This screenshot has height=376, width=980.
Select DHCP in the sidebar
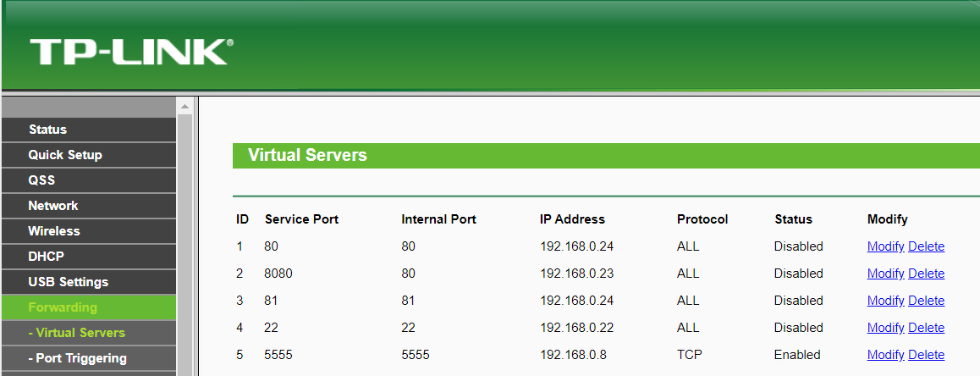pos(47,257)
